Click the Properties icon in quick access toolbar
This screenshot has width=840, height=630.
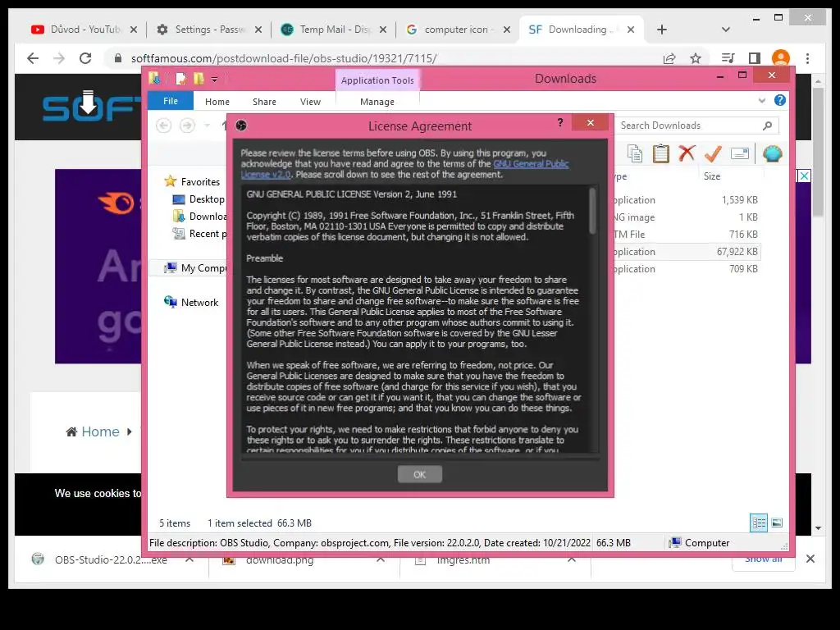(181, 79)
